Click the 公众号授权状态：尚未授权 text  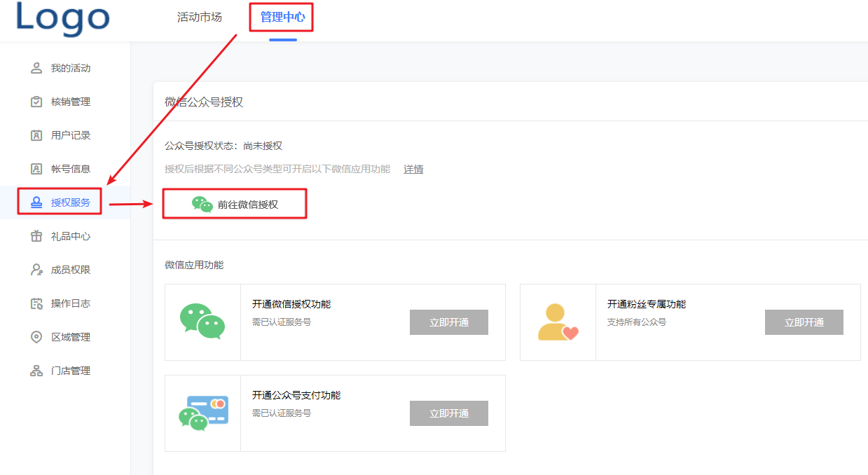(223, 146)
